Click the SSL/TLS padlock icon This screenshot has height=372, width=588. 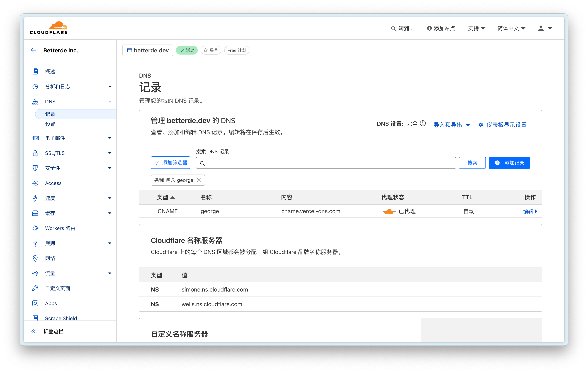click(35, 153)
